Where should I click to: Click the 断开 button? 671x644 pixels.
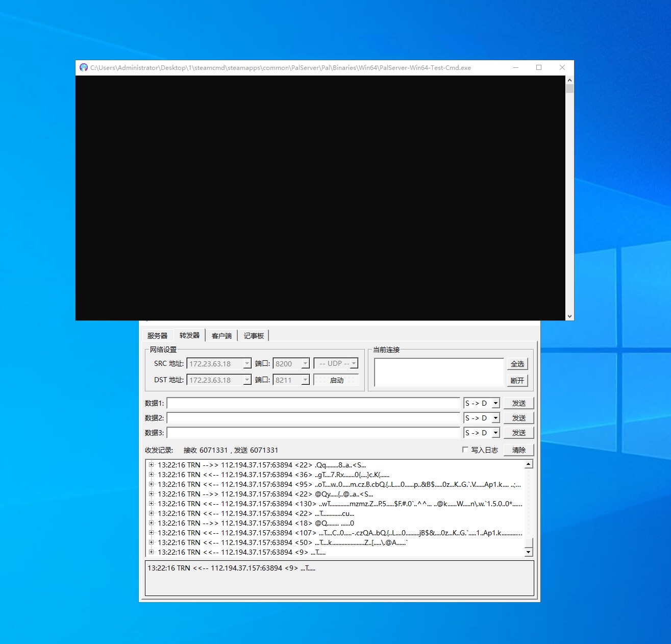point(517,381)
